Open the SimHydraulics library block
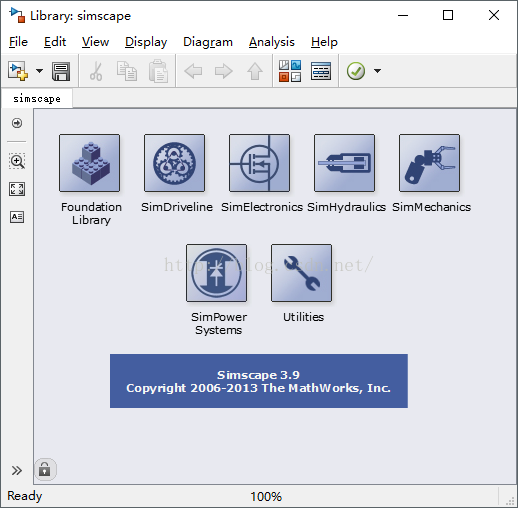Screen dimensions: 518x508 click(344, 163)
